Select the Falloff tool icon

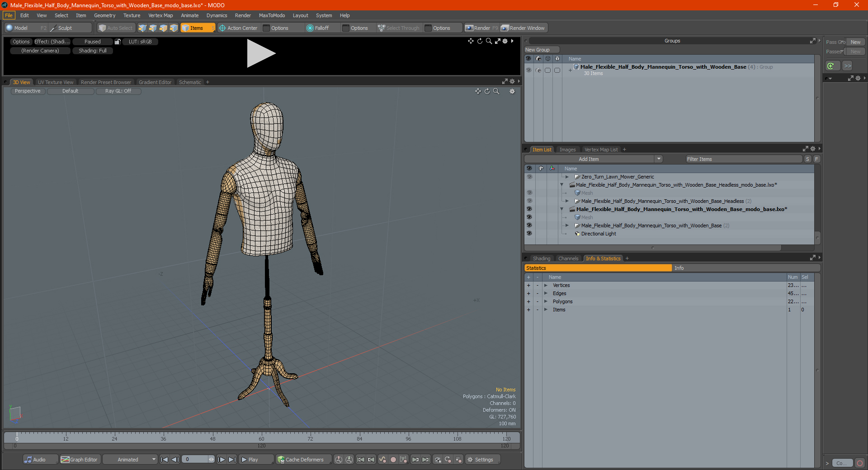[x=310, y=28]
